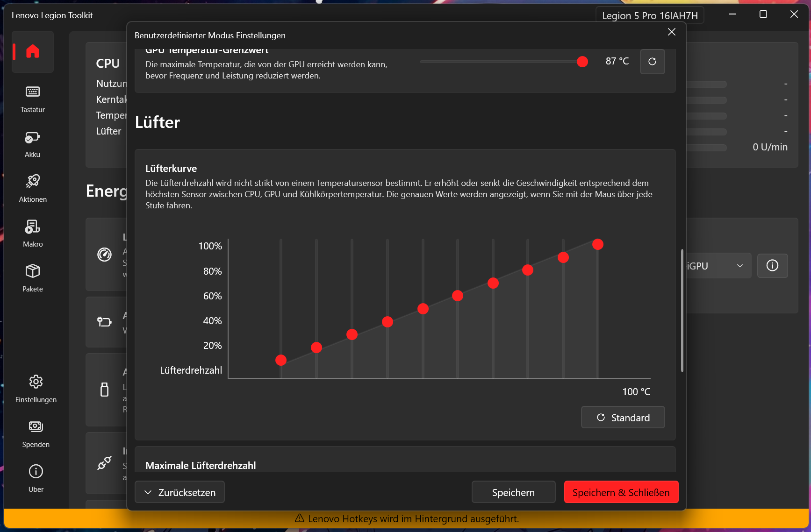Close the Benutzerdefinierter Modus dialog
The width and height of the screenshot is (811, 532).
click(672, 32)
